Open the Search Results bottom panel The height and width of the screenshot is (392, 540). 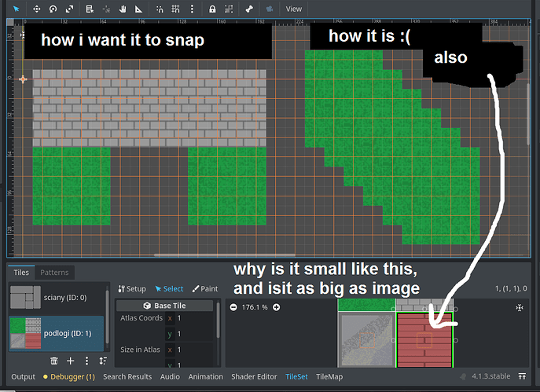(x=127, y=377)
